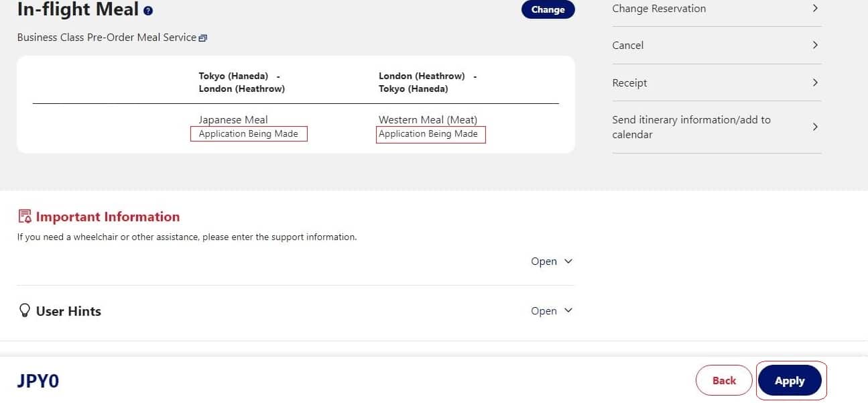Image resolution: width=868 pixels, height=403 pixels.
Task: Expand the Important Information section with Open
Action: tap(544, 262)
